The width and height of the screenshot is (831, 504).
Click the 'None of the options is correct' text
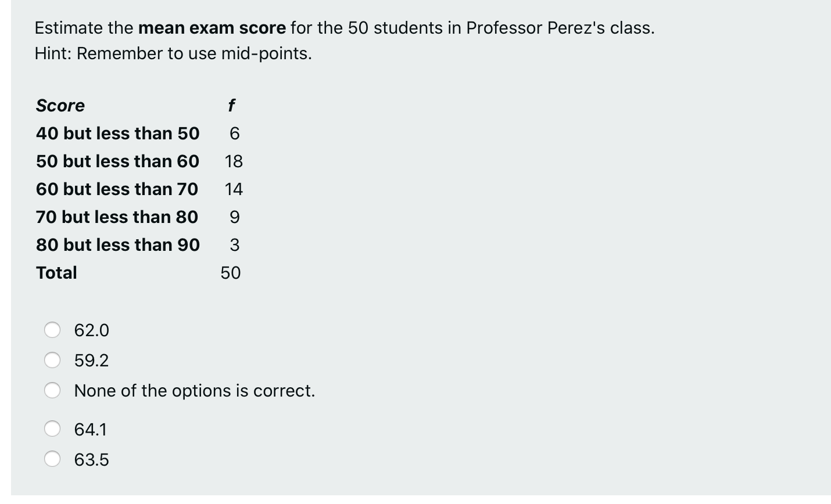194,390
